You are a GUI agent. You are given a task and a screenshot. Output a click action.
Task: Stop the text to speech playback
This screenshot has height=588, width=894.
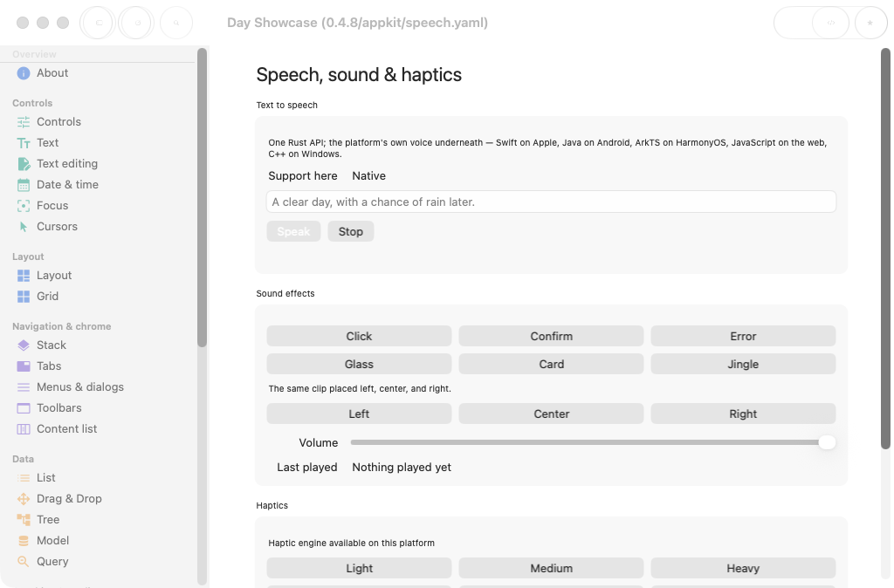[x=351, y=231]
